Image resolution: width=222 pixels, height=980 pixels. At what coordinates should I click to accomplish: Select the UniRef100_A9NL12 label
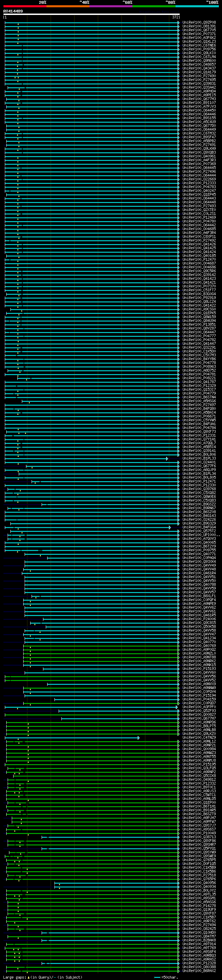[x=199, y=741]
